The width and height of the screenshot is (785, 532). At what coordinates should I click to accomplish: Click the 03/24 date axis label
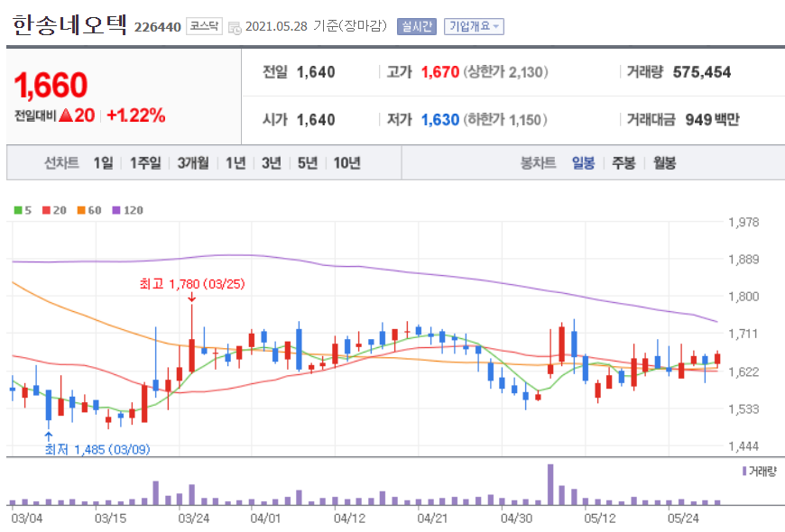point(194,518)
